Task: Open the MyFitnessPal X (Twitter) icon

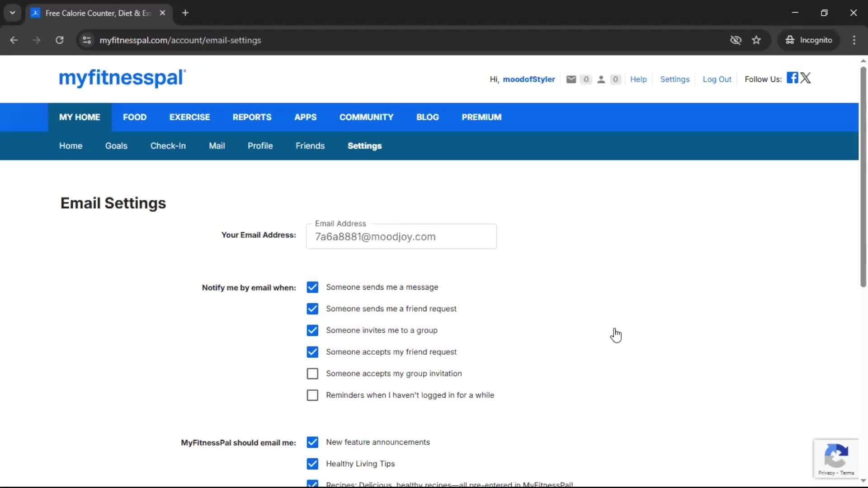Action: point(806,78)
